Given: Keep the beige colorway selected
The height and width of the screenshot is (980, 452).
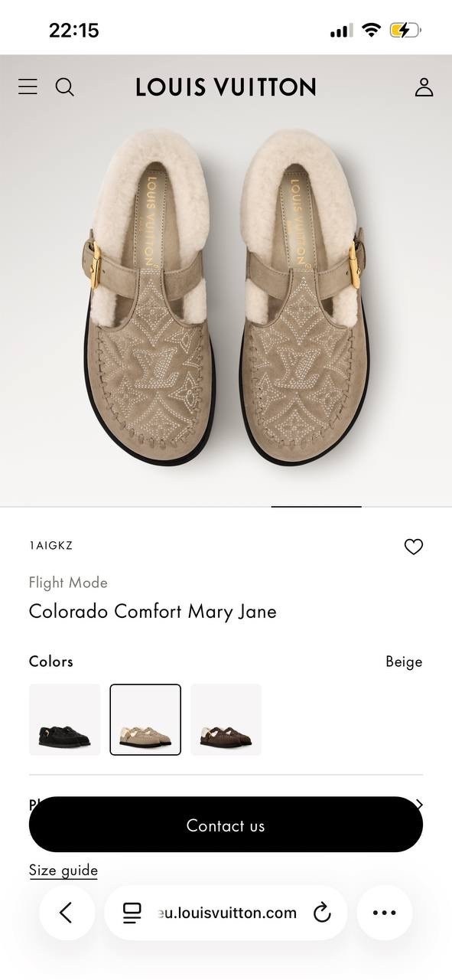Looking at the screenshot, I should pos(145,719).
